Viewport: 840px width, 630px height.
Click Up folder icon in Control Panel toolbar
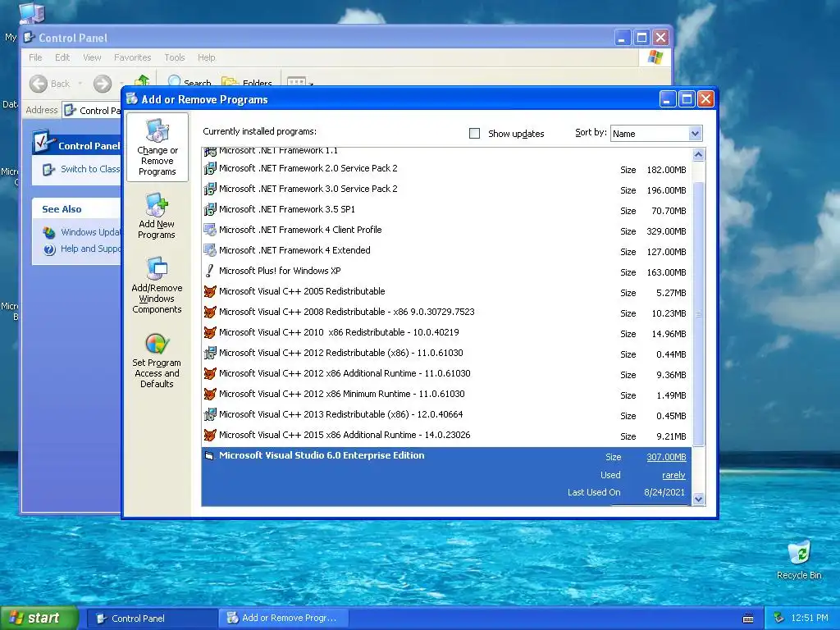[x=142, y=81]
